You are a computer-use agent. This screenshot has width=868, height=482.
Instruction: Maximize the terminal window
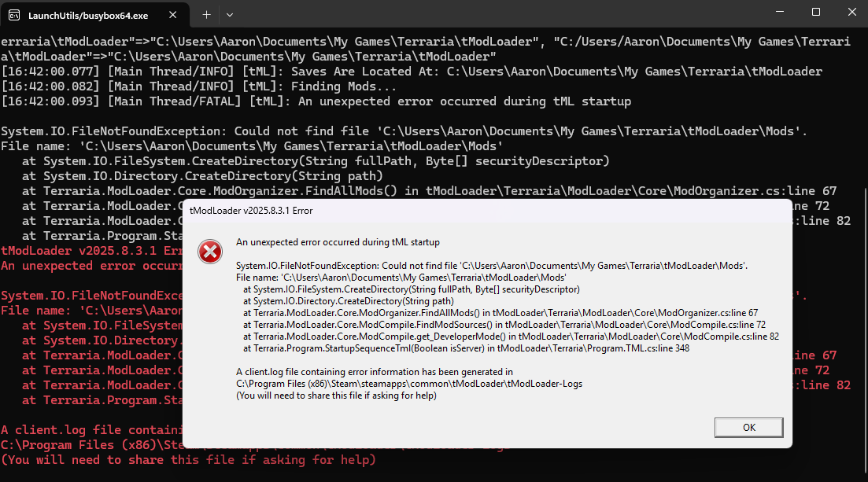816,13
